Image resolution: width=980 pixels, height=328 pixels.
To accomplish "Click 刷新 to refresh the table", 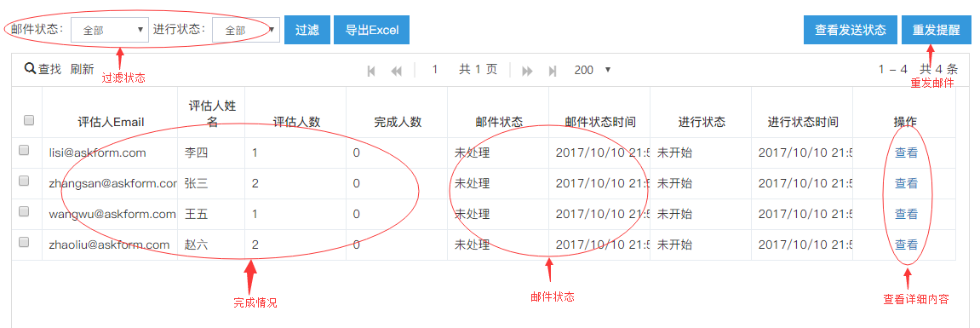I will pos(82,69).
